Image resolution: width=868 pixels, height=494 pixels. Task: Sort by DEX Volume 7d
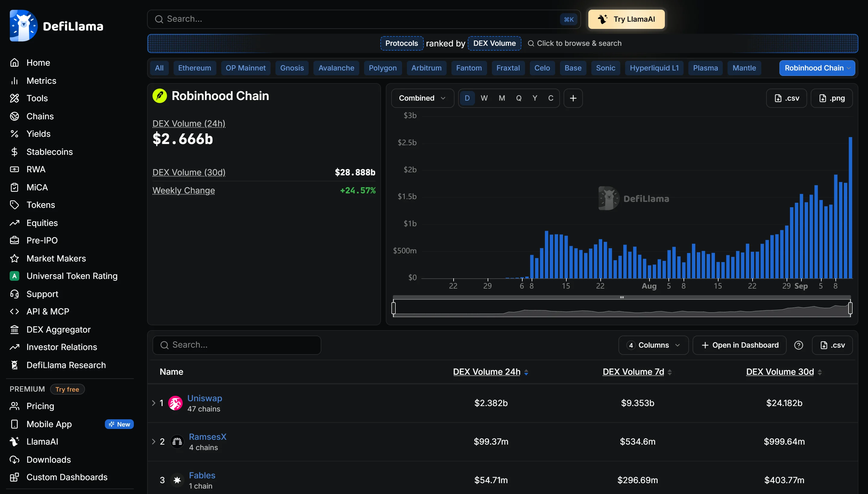(x=637, y=372)
